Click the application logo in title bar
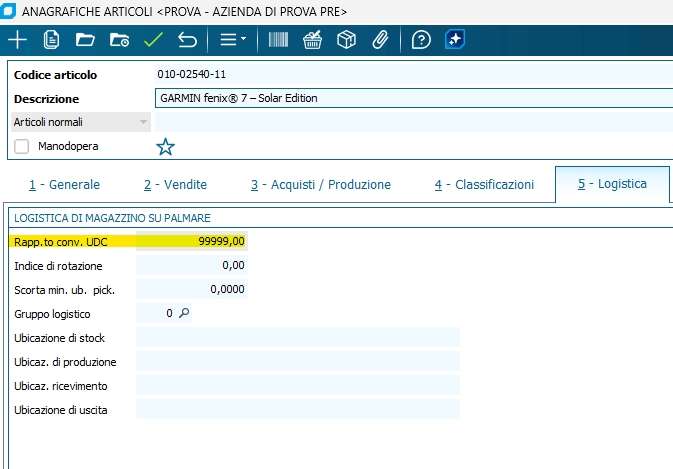 click(x=8, y=10)
